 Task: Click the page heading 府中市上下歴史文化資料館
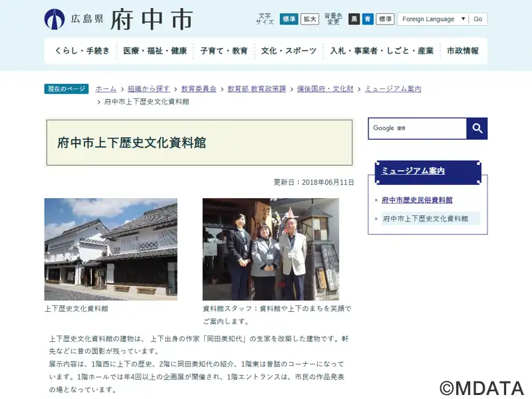coord(132,143)
